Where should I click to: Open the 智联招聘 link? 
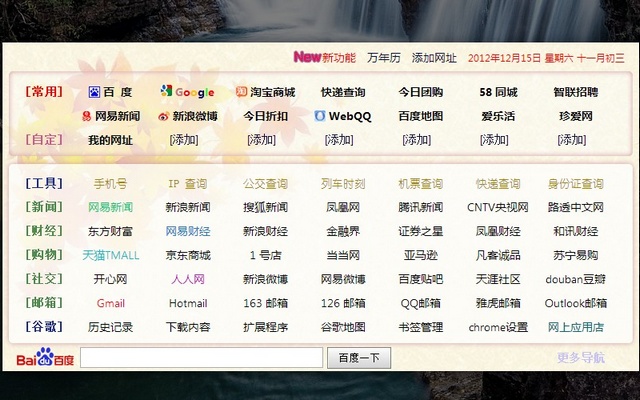click(x=576, y=92)
